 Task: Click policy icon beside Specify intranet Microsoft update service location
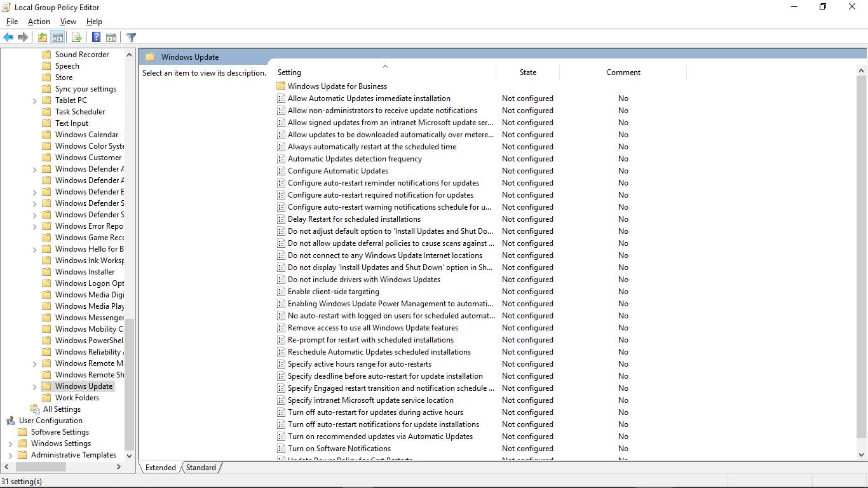point(281,400)
